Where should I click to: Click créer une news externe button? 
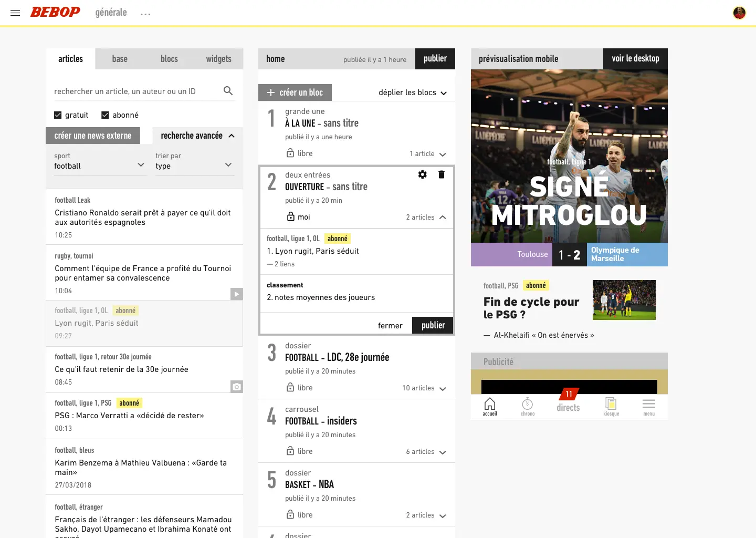[x=93, y=136]
